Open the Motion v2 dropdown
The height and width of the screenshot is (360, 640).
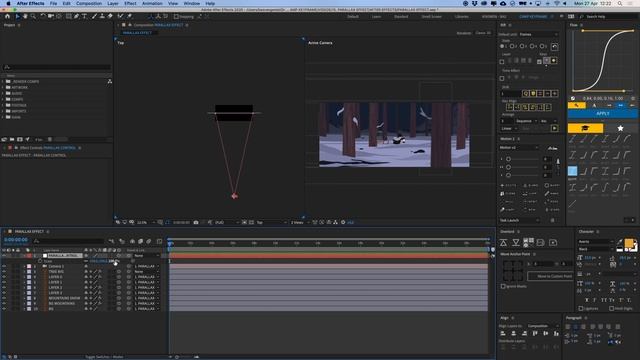(519, 147)
